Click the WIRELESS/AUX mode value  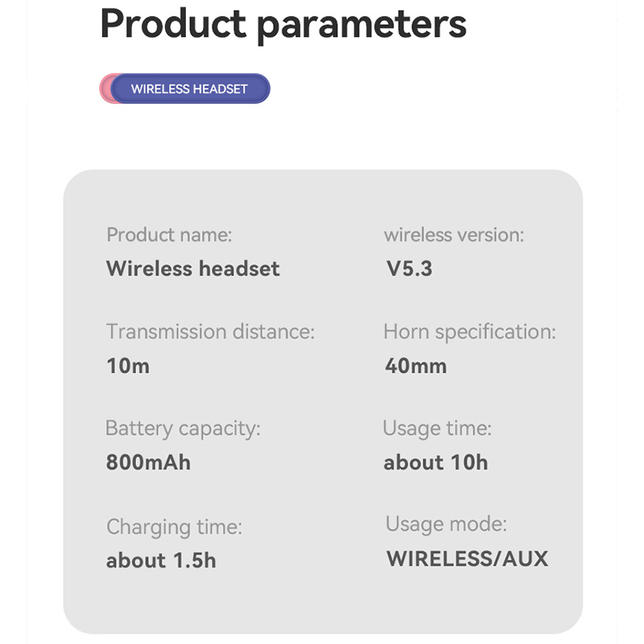tap(467, 559)
